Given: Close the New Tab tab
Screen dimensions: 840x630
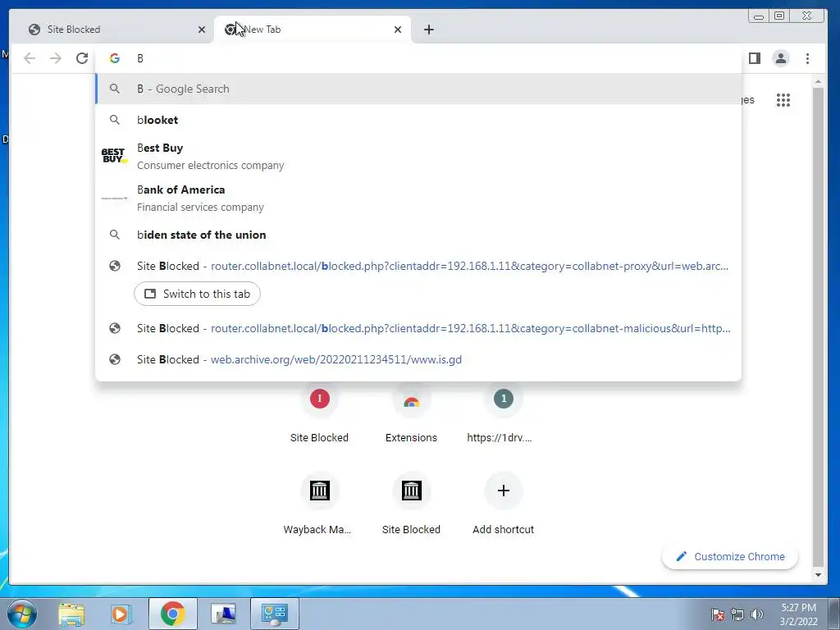Looking at the screenshot, I should point(398,30).
